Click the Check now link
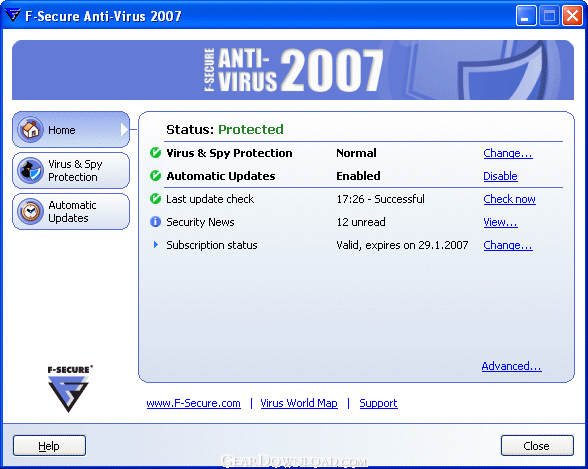The image size is (588, 469). tap(509, 199)
